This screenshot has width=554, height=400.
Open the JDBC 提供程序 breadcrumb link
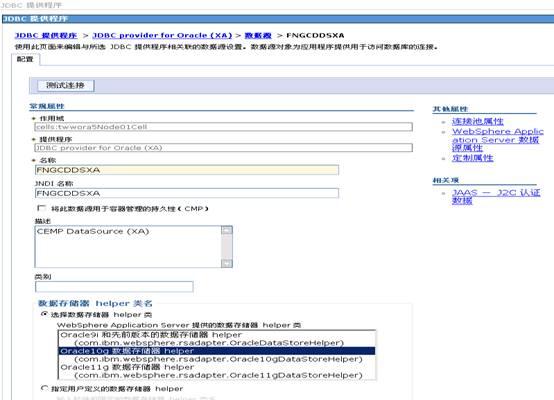[x=46, y=35]
